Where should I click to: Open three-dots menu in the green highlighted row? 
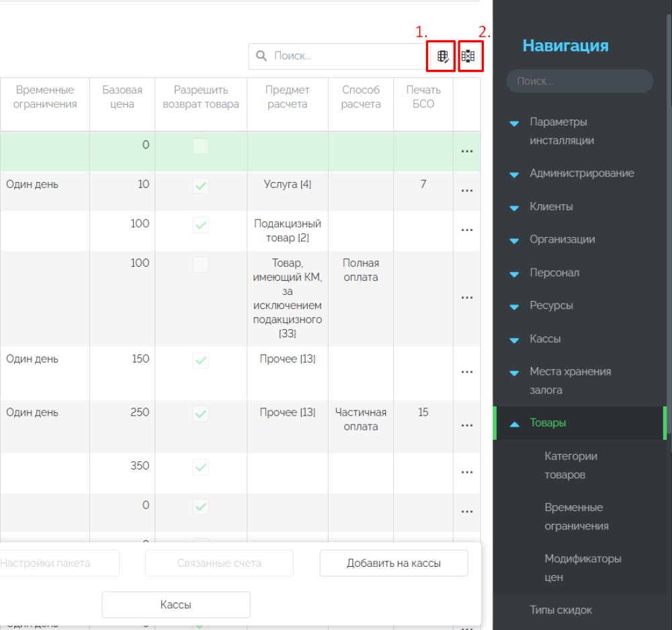(x=467, y=152)
